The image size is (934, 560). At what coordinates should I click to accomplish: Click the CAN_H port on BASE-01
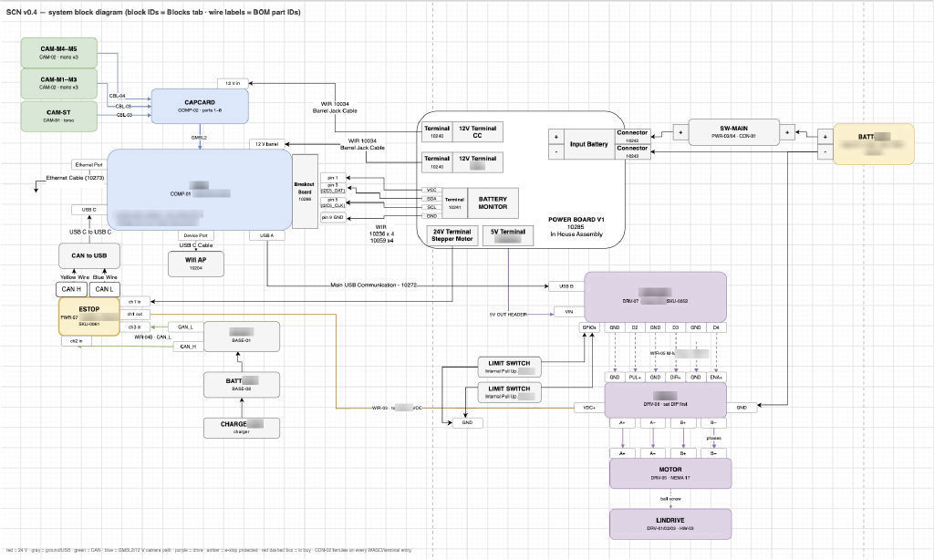[x=188, y=347]
